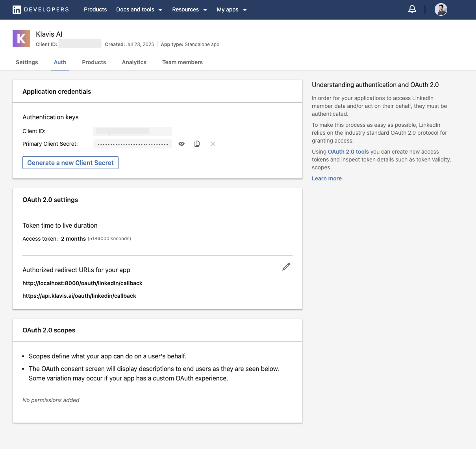Click the 5184000 seconds text
This screenshot has height=449, width=476.
point(109,239)
